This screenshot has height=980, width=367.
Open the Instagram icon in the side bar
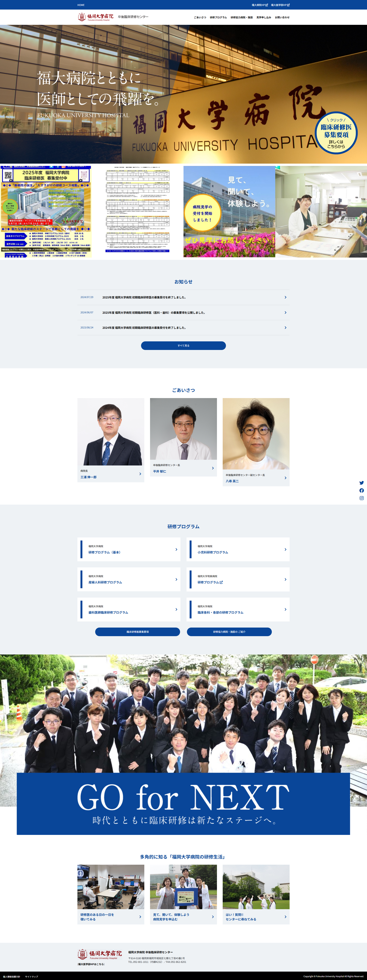tap(361, 498)
